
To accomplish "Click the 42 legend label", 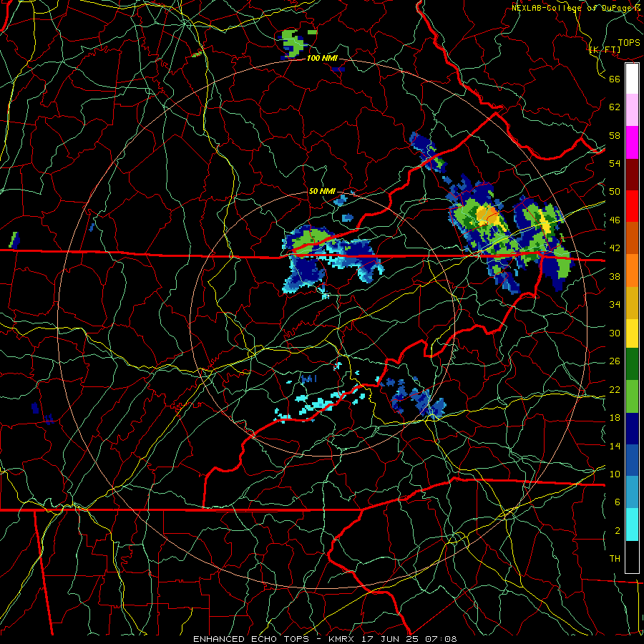I will [615, 248].
